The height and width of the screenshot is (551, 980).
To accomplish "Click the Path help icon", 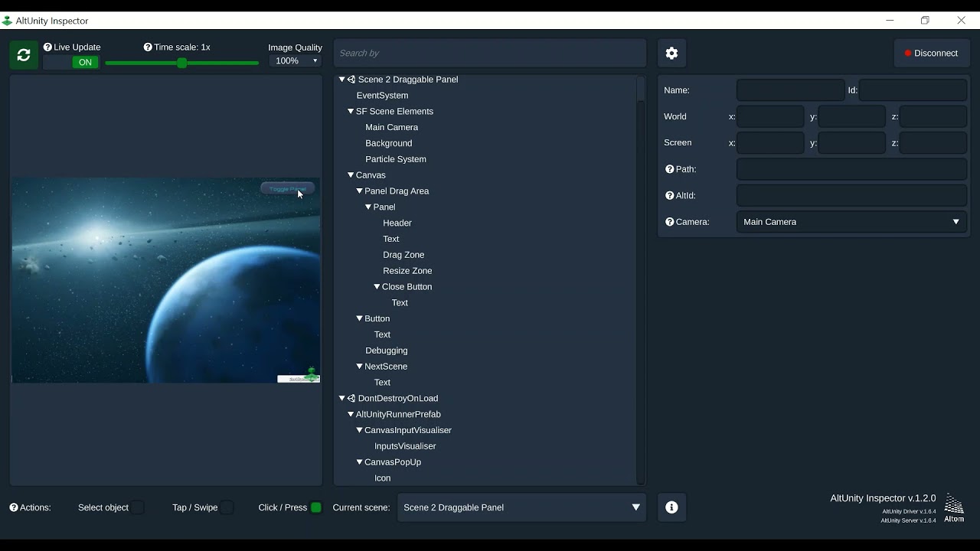I will (x=669, y=169).
